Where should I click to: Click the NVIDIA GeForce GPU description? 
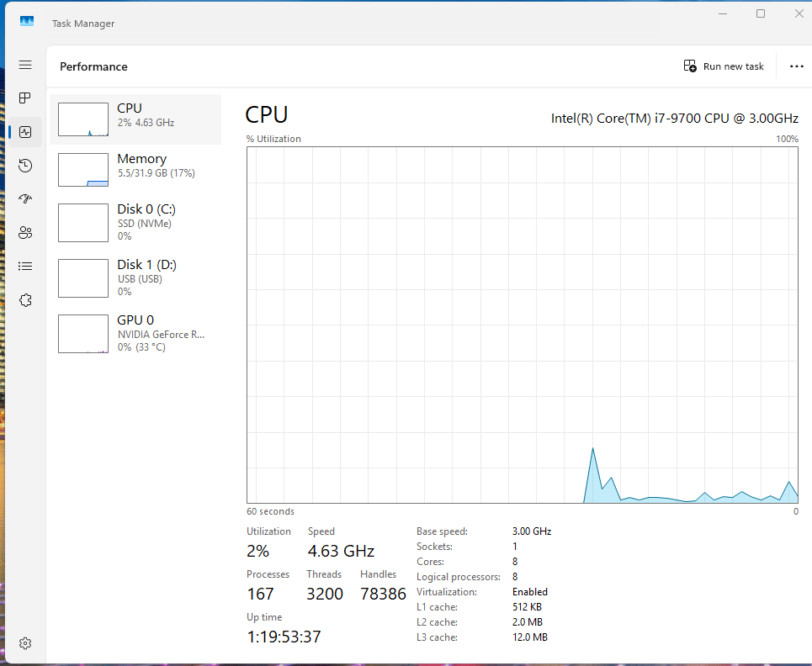[x=161, y=335]
